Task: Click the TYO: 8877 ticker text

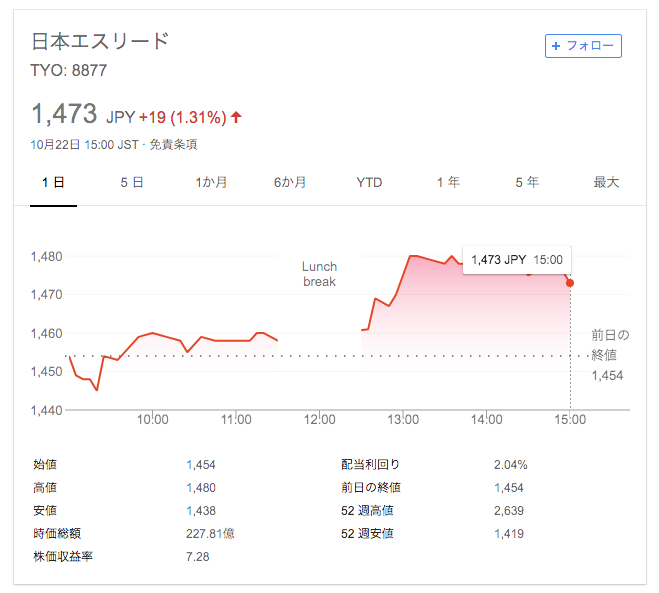Action: tap(69, 70)
